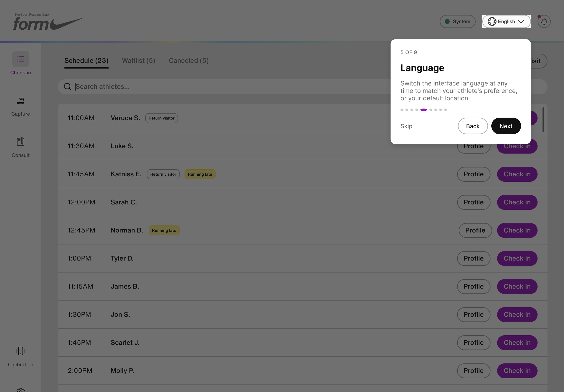Click Back in the Language tour popup

click(473, 126)
